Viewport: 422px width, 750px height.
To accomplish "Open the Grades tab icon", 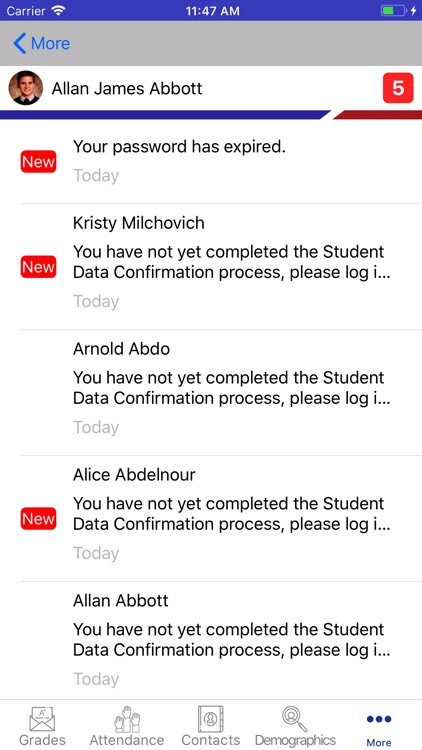I will [42, 719].
